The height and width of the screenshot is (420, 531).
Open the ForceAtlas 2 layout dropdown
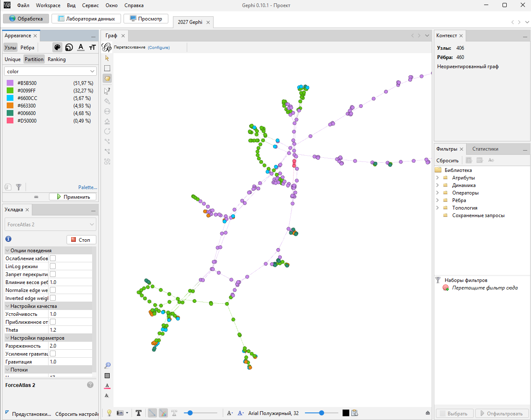pyautogui.click(x=50, y=225)
